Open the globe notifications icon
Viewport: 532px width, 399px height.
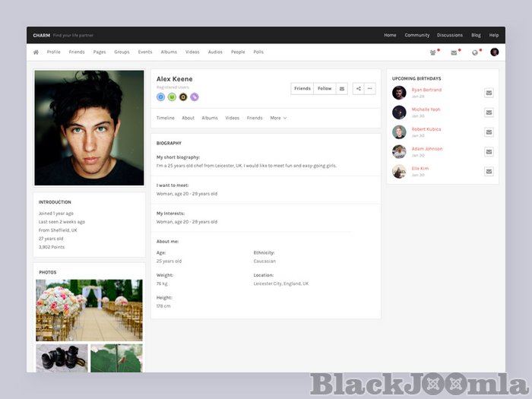click(x=475, y=52)
